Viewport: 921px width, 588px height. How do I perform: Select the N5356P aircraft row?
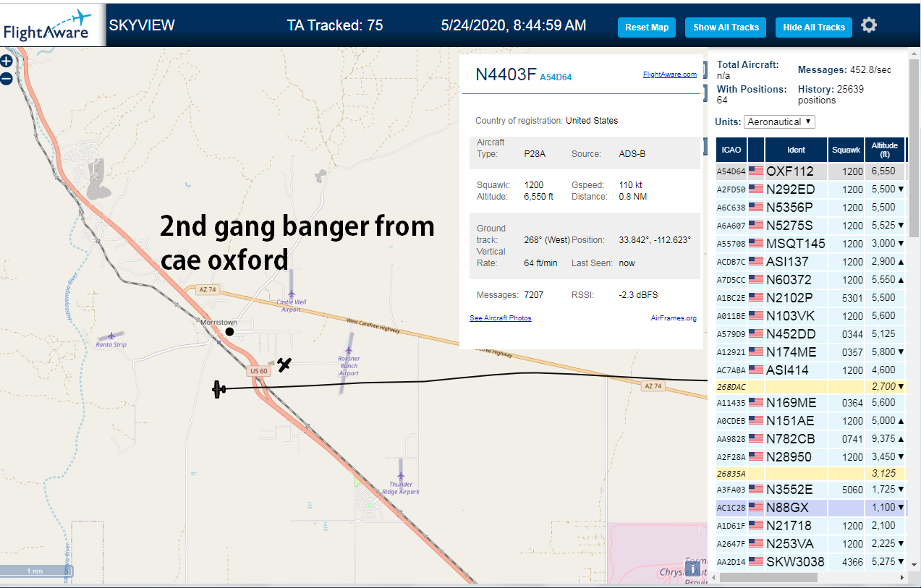[x=811, y=208]
